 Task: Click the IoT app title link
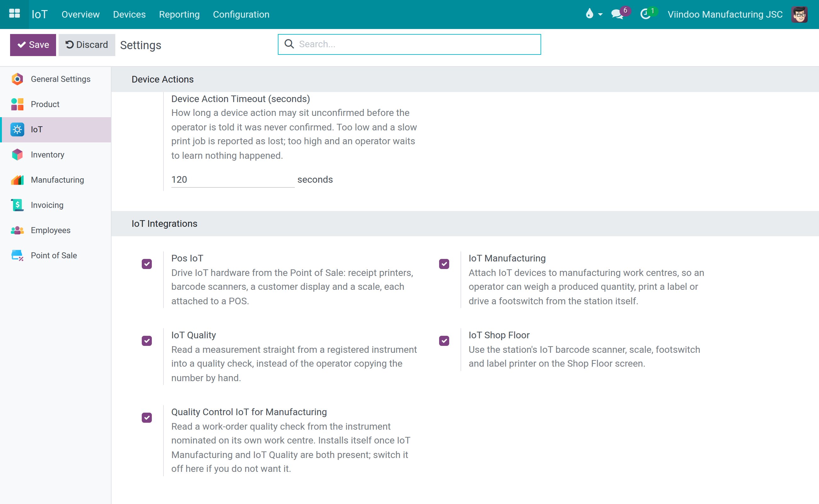click(x=40, y=14)
